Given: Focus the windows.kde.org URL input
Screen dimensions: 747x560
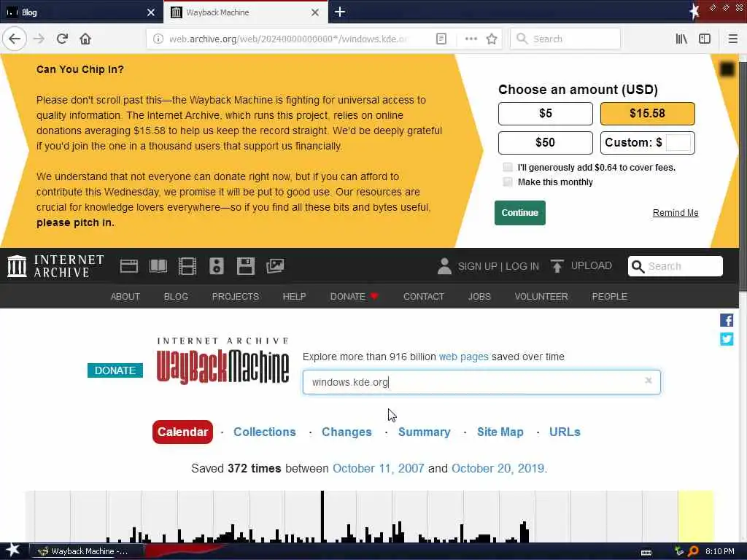Looking at the screenshot, I should tap(481, 382).
